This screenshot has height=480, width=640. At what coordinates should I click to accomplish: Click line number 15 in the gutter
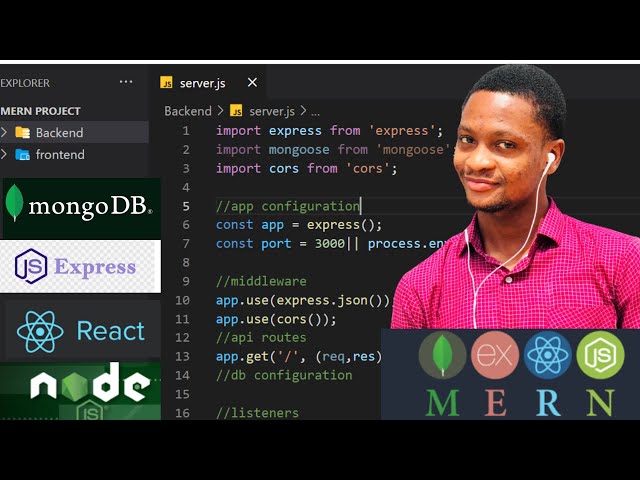pyautogui.click(x=182, y=394)
